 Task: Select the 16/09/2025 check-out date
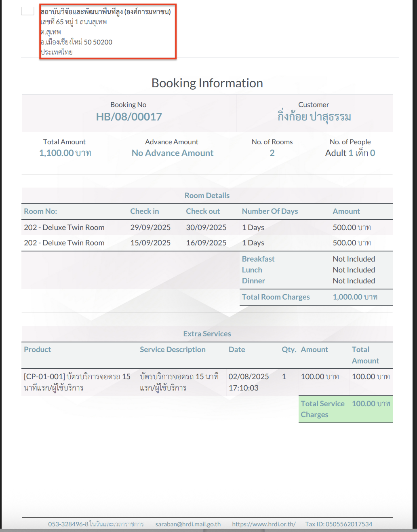[206, 243]
